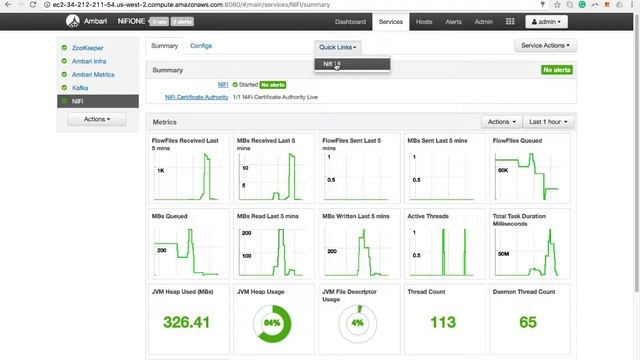
Task: Reload the page with refresh icon
Action: 33,4
